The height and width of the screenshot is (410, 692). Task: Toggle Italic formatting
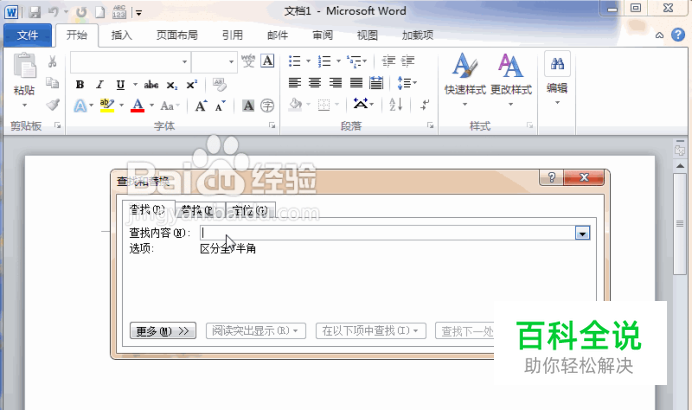[100, 84]
